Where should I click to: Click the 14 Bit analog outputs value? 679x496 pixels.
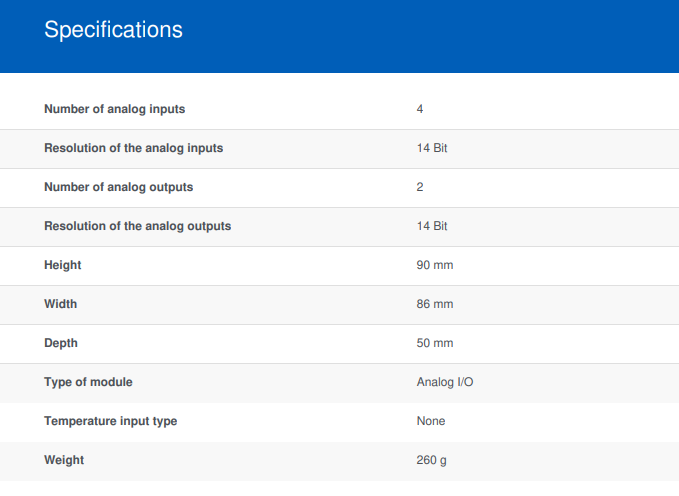(x=432, y=226)
